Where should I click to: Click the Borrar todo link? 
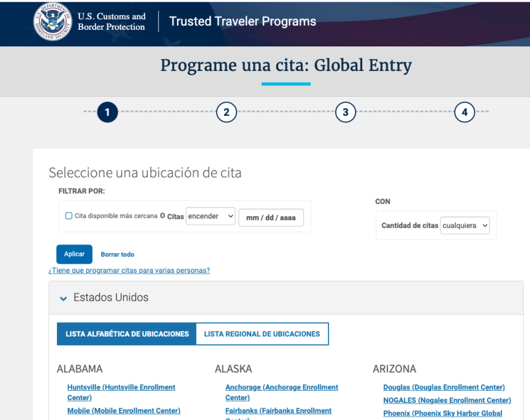(118, 254)
